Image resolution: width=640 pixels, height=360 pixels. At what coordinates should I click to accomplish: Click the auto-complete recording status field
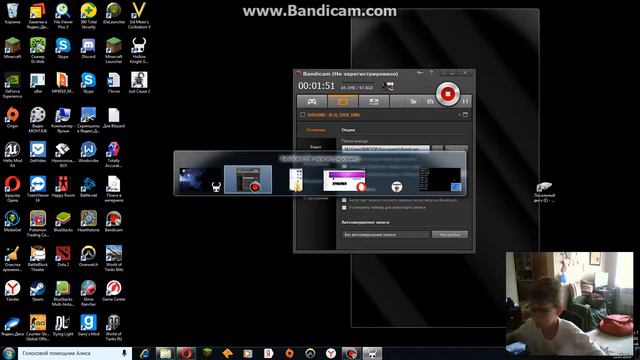(x=386, y=235)
